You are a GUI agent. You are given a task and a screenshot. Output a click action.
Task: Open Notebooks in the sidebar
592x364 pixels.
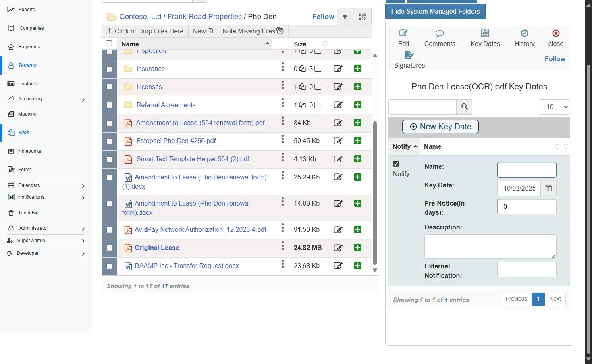29,151
